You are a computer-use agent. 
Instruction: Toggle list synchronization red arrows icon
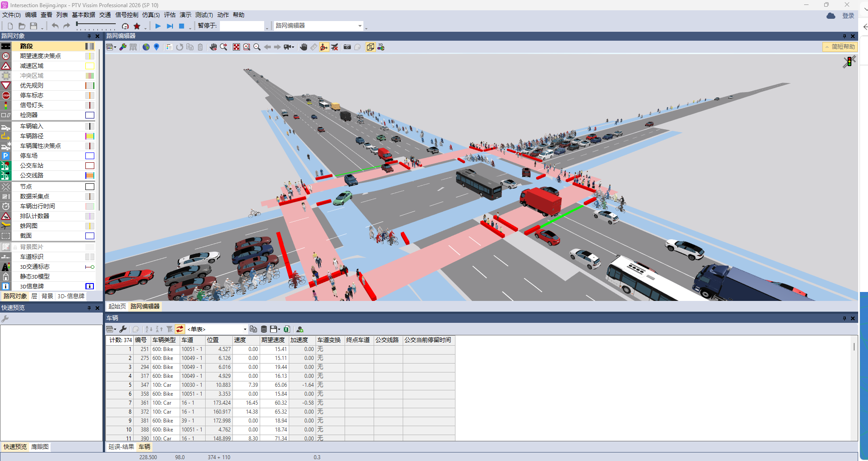[x=180, y=329]
